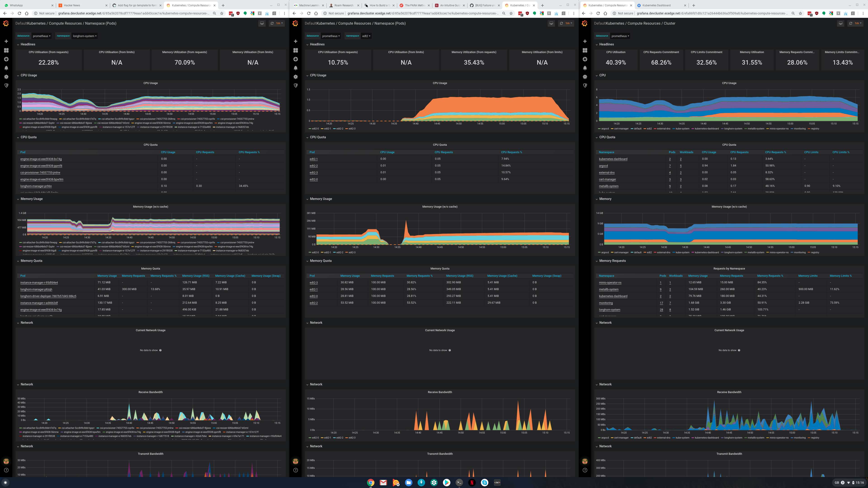Open the minio-operator-ns link in Requests by Namespace
The image size is (868, 488).
pyautogui.click(x=610, y=283)
